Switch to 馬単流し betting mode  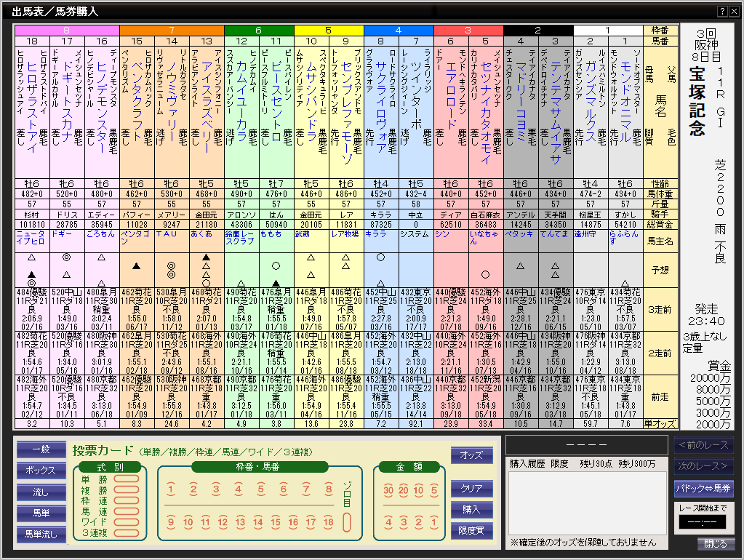point(41,535)
